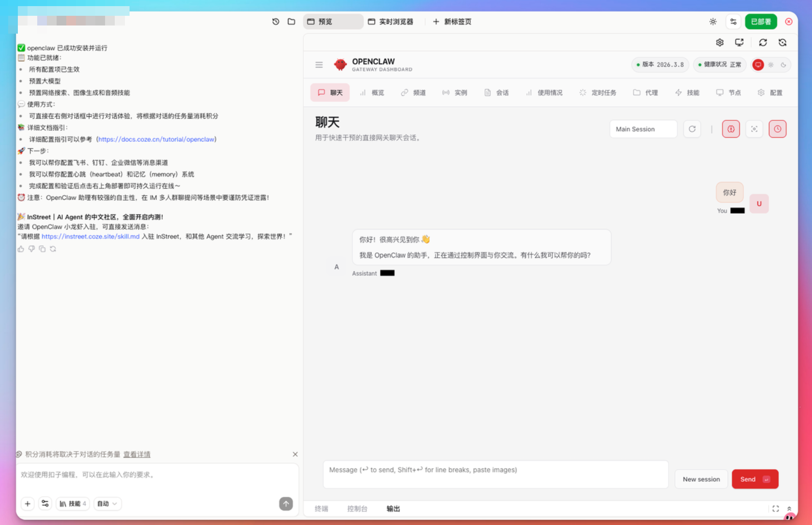This screenshot has width=812, height=525.
Task: Switch to the 实例 tab
Action: pos(454,92)
